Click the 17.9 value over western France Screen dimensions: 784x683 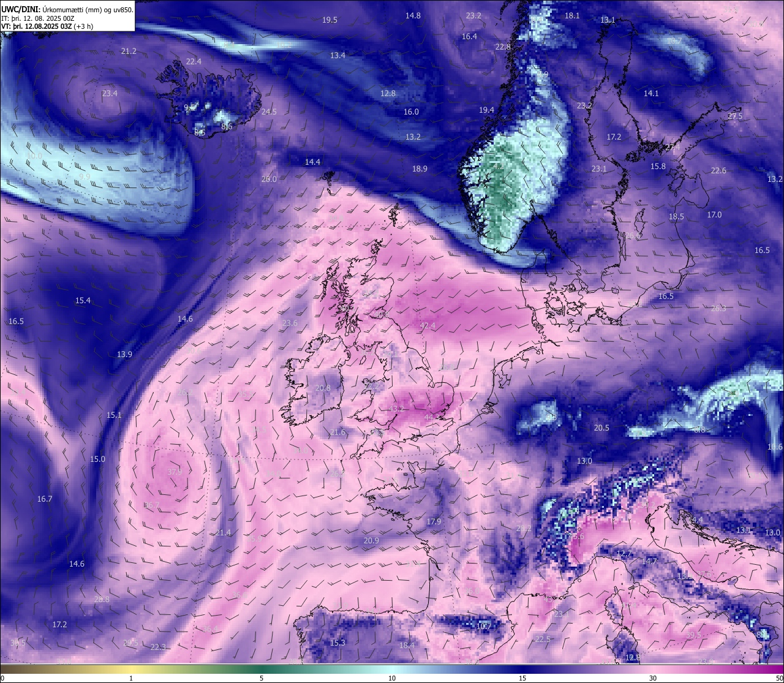(434, 522)
